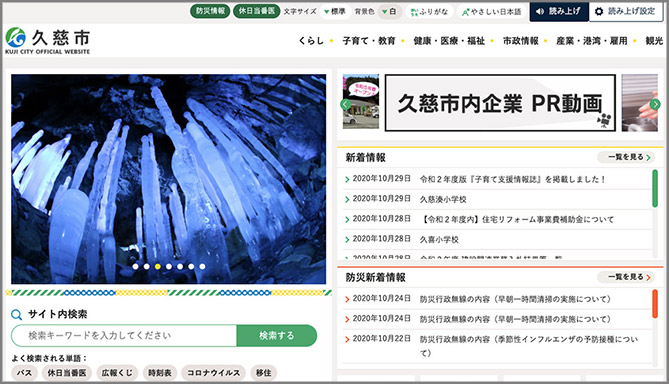Open the 市政情報 menu
669x384 pixels.
click(521, 41)
